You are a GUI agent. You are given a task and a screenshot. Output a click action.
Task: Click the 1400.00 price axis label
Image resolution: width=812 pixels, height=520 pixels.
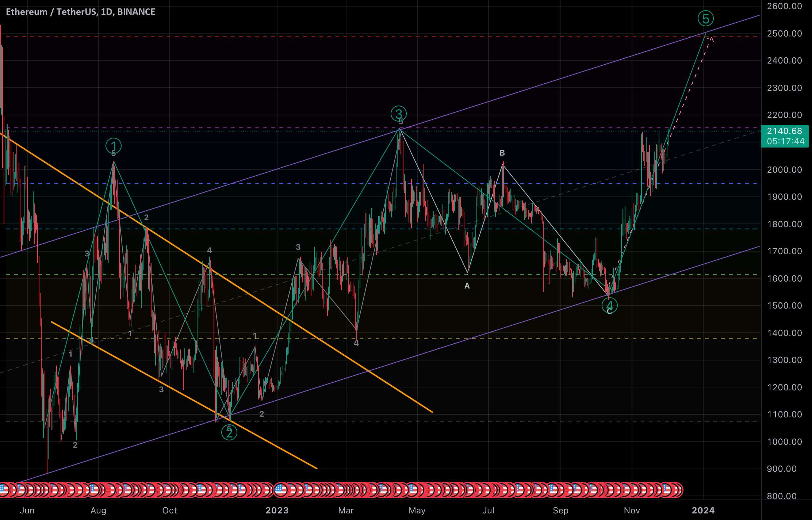[x=785, y=333]
